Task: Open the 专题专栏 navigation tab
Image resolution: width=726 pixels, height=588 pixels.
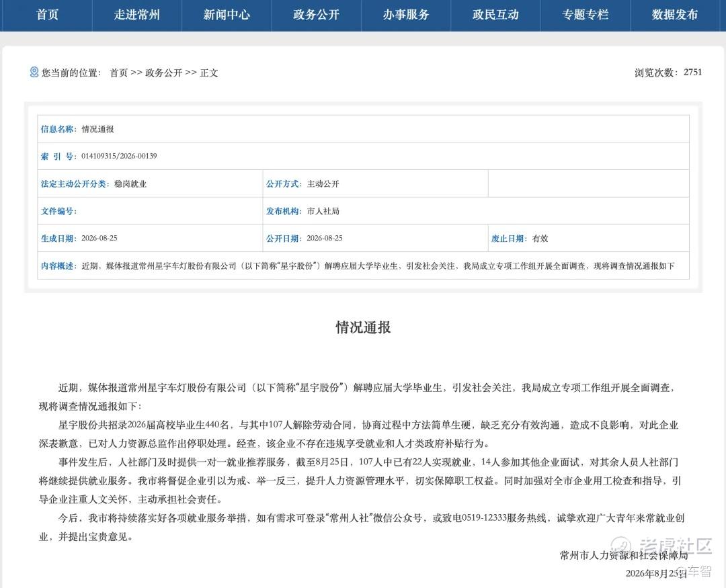Action: (x=585, y=15)
